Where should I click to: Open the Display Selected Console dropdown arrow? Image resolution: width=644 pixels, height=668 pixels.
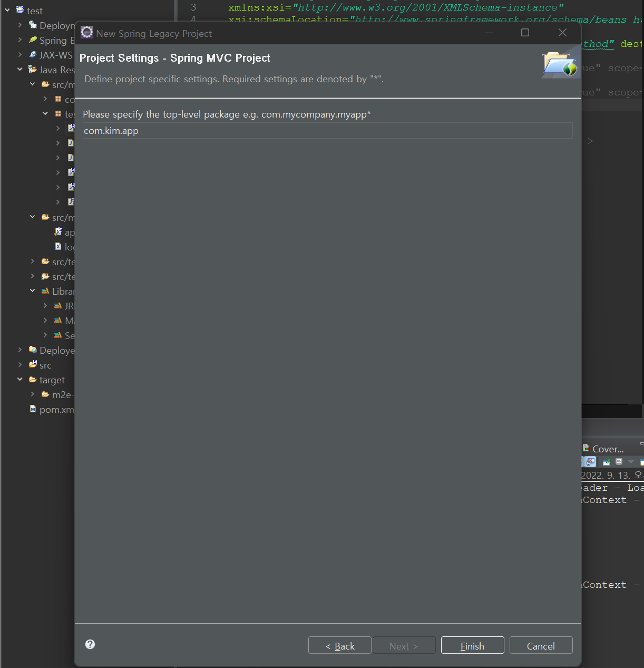(x=631, y=462)
